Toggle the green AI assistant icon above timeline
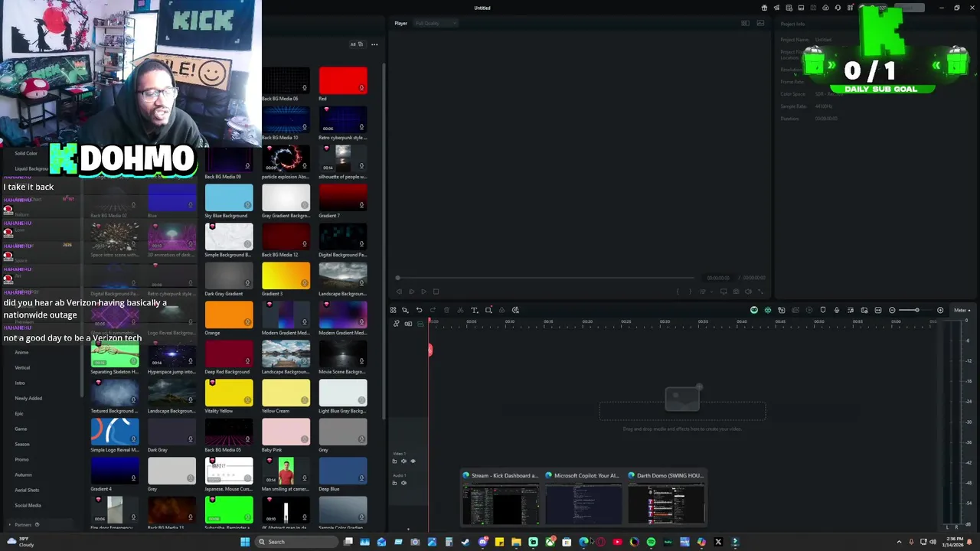 [x=754, y=310]
